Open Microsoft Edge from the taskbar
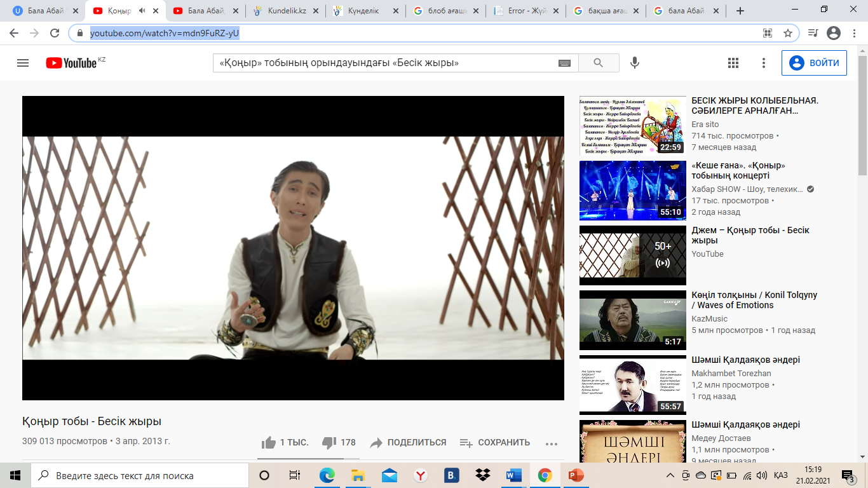The height and width of the screenshot is (488, 868). (x=327, y=475)
